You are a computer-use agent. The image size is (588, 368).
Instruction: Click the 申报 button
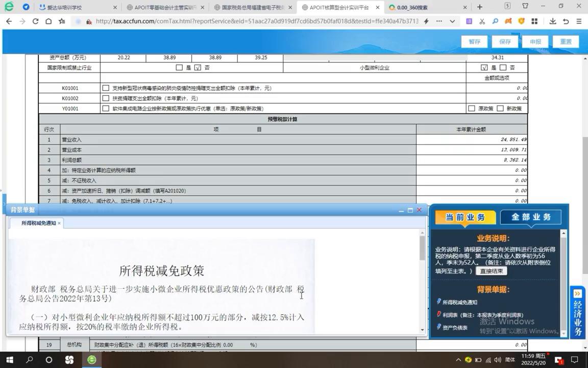coord(535,41)
